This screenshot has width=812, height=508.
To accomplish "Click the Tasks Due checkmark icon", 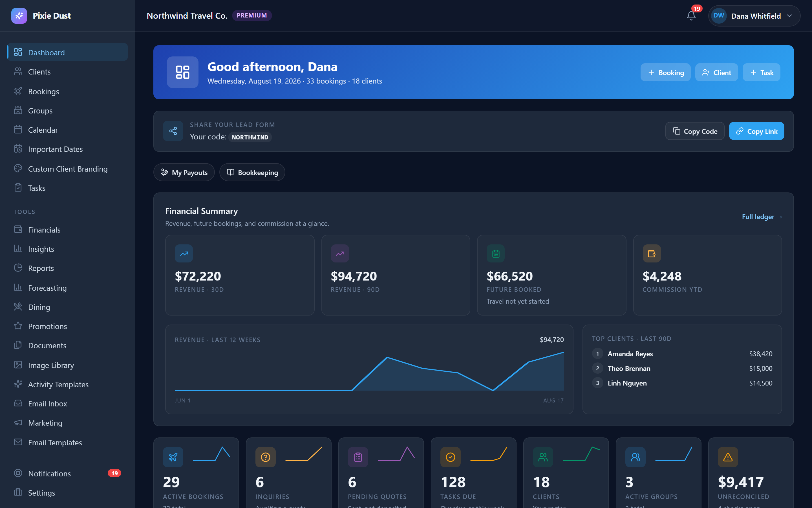I will pyautogui.click(x=450, y=457).
